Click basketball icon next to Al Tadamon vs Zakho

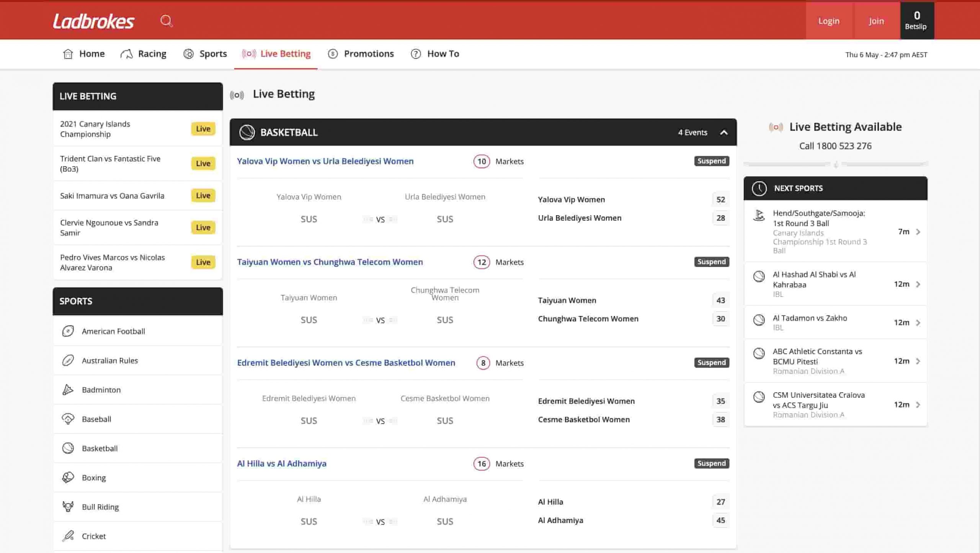click(x=759, y=320)
